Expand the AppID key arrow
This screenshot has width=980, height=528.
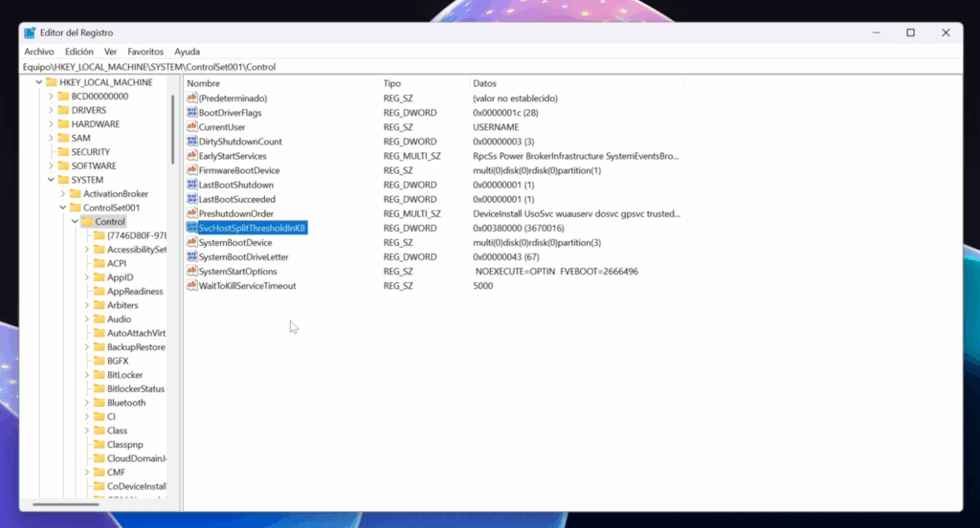pos(86,277)
